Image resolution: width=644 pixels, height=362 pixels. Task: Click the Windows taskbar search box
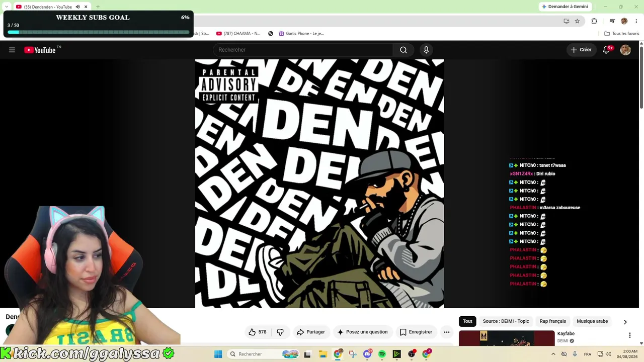[263, 354]
